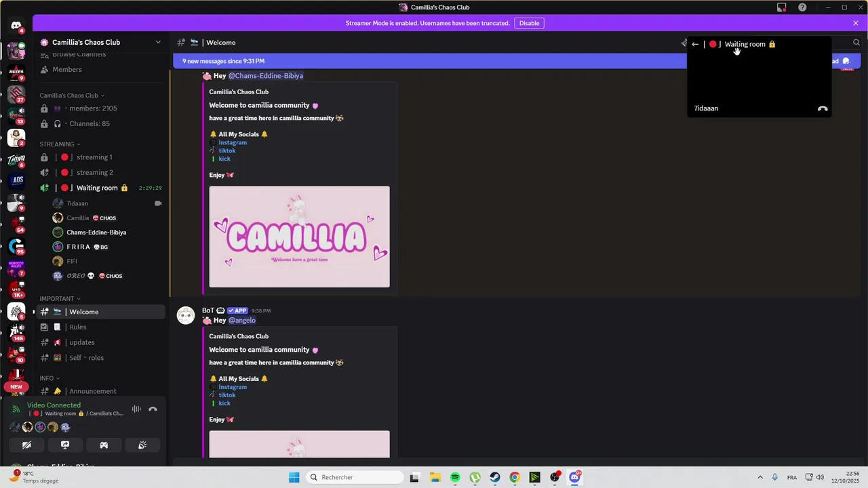The image size is (868, 488).
Task: Open Instagram link in first welcome embed
Action: [233, 142]
